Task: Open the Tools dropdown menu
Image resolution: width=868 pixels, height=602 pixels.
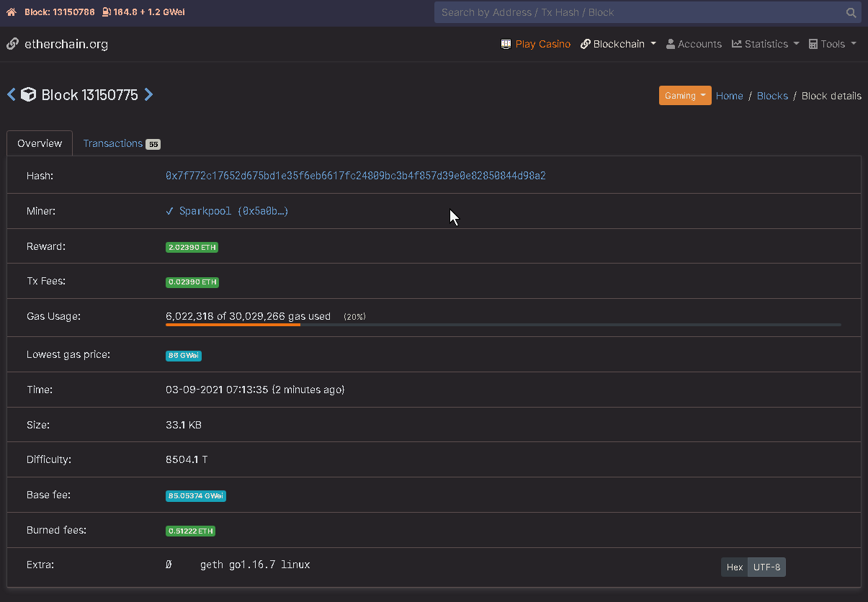Action: [833, 44]
